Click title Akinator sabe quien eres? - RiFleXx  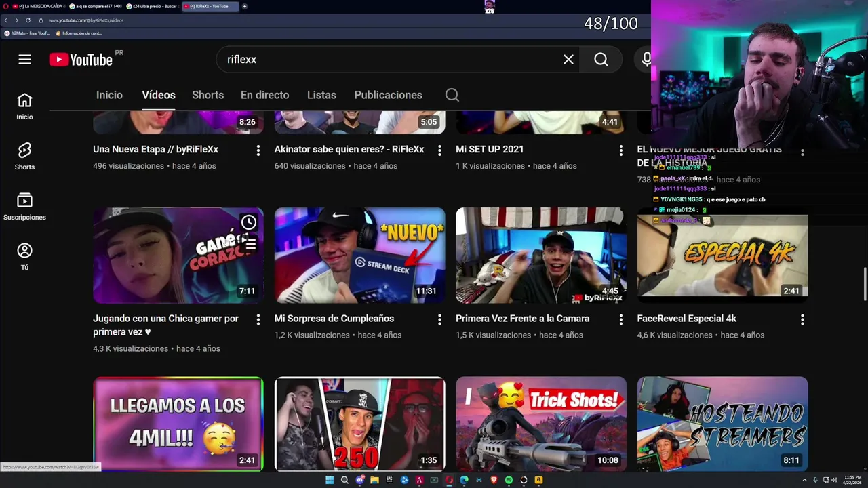coord(349,149)
